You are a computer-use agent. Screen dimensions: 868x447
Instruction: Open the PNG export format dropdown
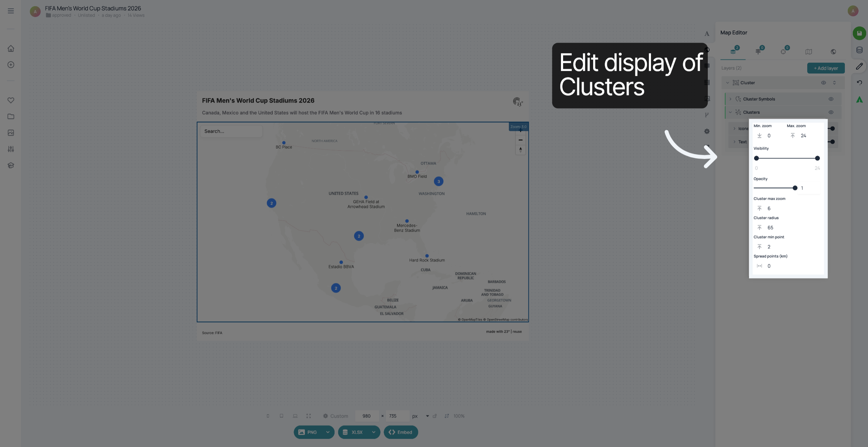(328, 432)
